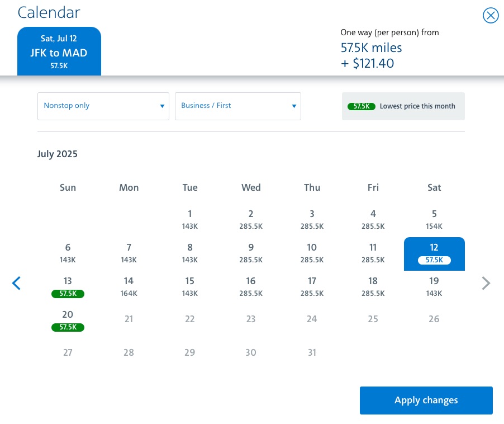The width and height of the screenshot is (504, 424).
Task: Select July 19 priced at 143K miles
Action: (434, 286)
